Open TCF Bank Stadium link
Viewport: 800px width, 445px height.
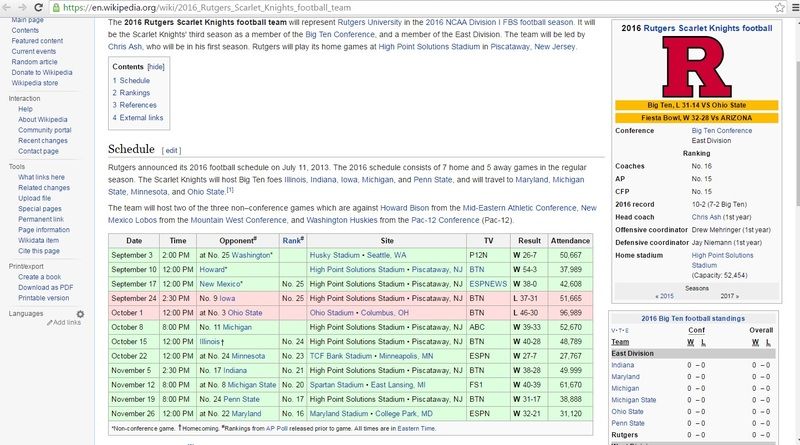pyautogui.click(x=340, y=356)
